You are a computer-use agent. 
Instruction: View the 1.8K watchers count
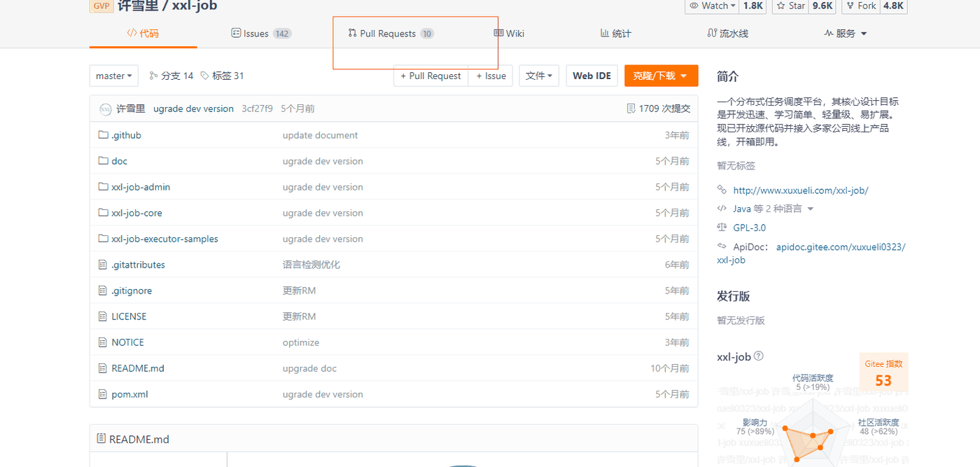tap(753, 6)
